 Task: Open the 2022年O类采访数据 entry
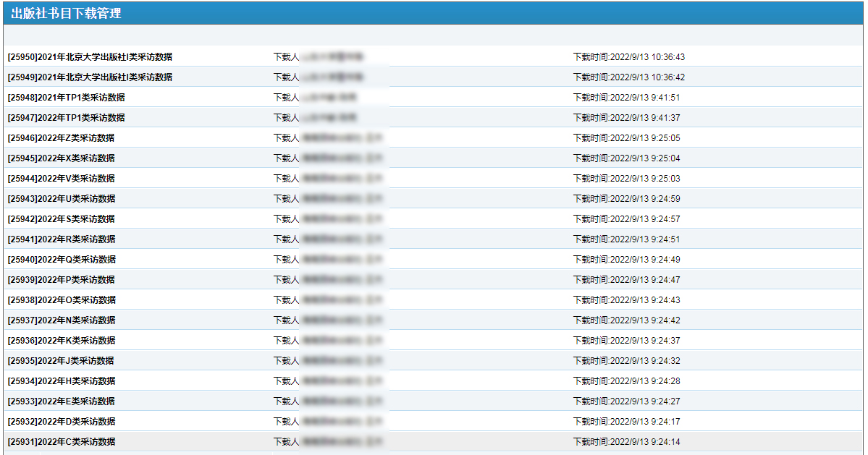pos(61,300)
